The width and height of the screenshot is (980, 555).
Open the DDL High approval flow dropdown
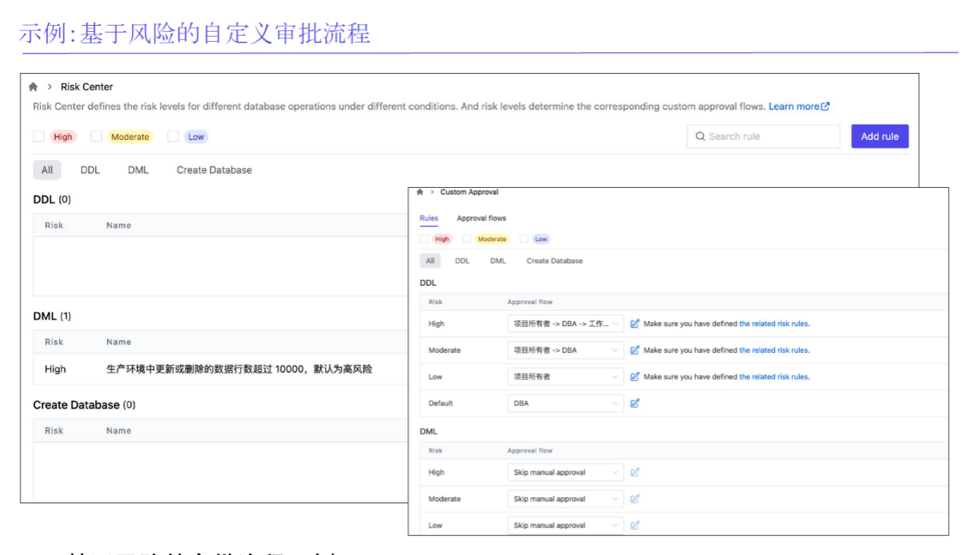(565, 323)
